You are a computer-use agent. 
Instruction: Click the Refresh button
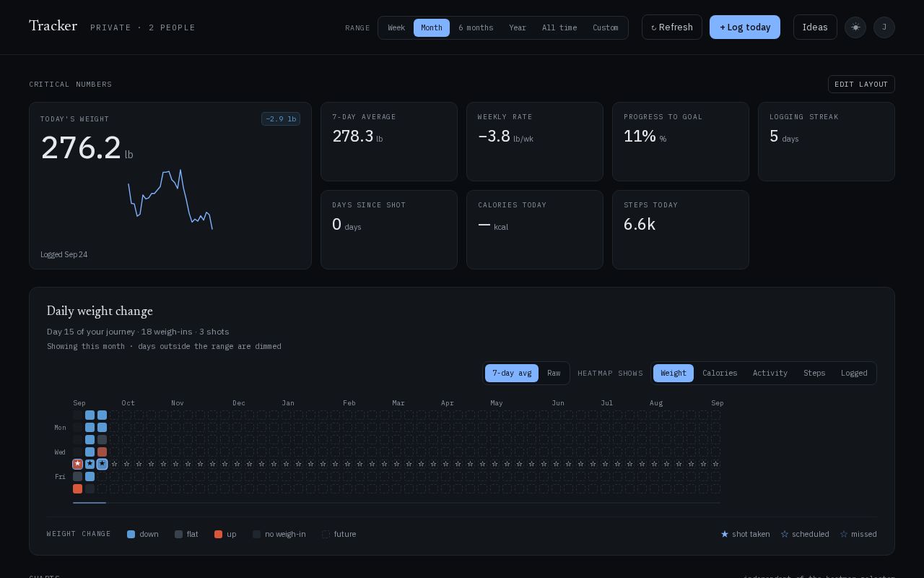pos(672,27)
